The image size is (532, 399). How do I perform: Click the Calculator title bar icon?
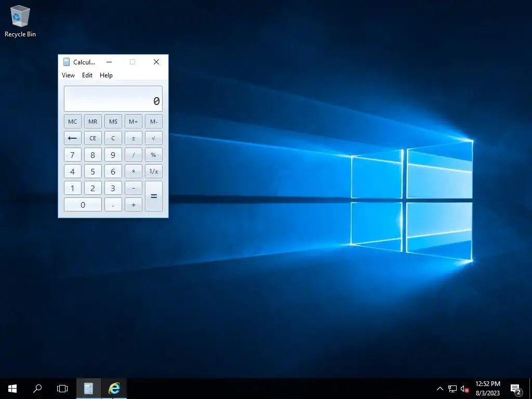point(66,62)
